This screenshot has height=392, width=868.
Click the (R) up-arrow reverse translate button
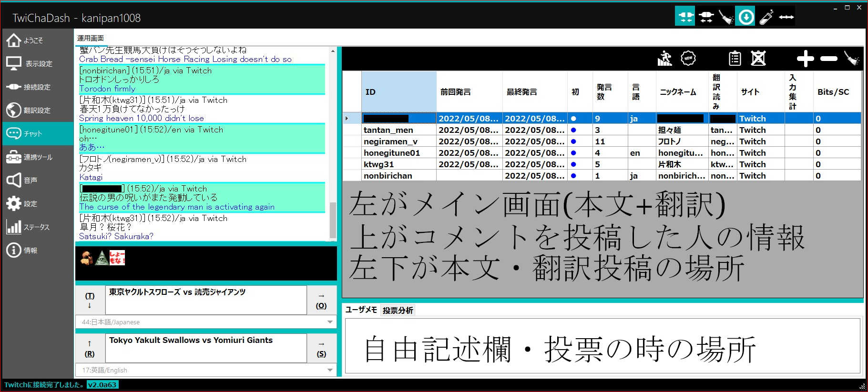[x=90, y=348]
